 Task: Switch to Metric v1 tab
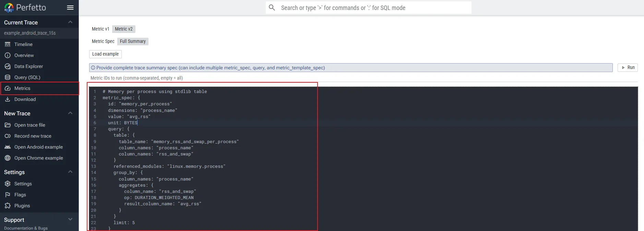[100, 29]
